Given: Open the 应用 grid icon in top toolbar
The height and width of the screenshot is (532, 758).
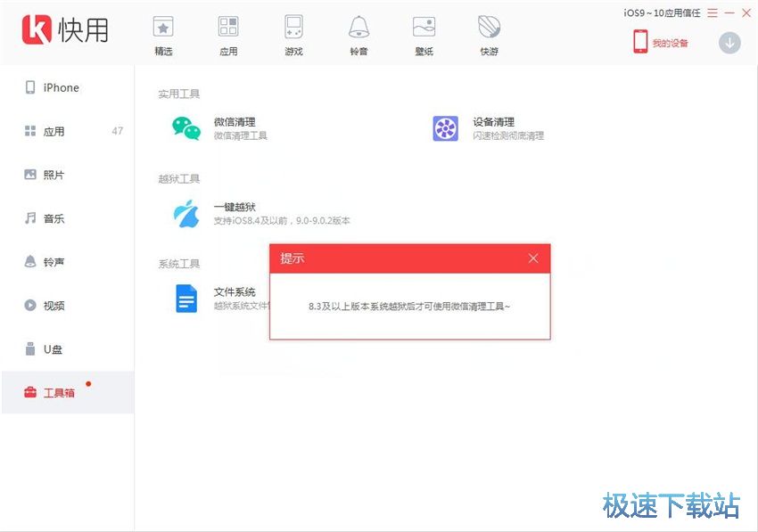Looking at the screenshot, I should (228, 26).
